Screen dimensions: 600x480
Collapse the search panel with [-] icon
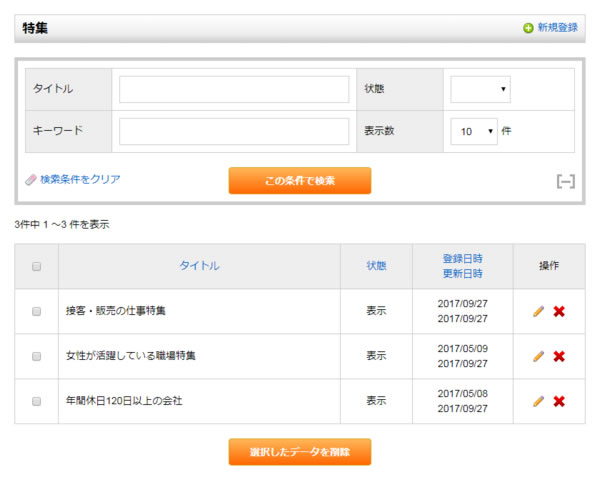[566, 181]
